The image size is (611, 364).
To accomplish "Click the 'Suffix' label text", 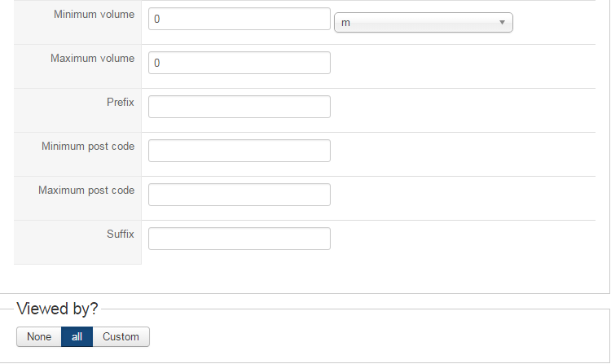I will point(120,235).
